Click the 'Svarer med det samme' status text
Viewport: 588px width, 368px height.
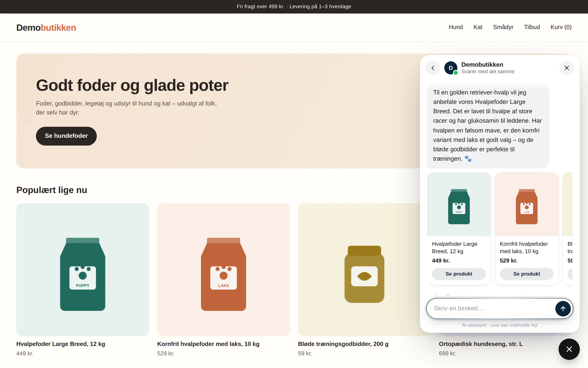[x=487, y=72]
